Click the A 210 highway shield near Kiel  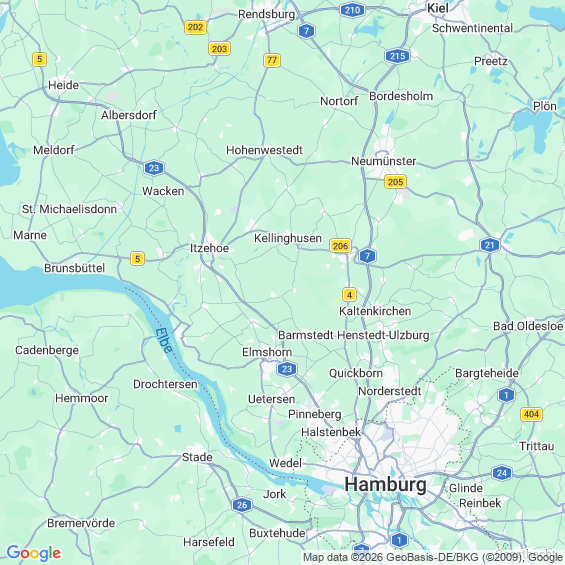[x=352, y=10]
